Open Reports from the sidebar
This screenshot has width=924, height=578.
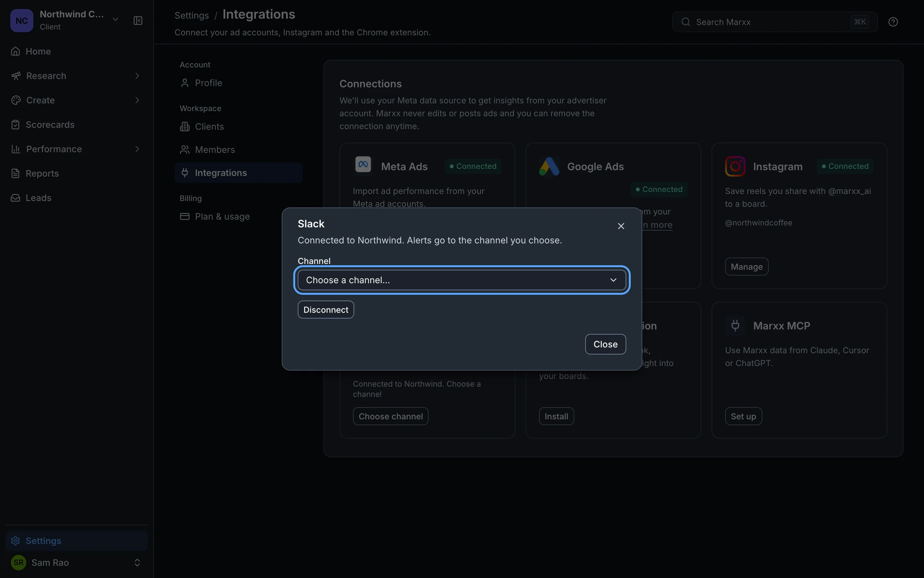pos(77,173)
